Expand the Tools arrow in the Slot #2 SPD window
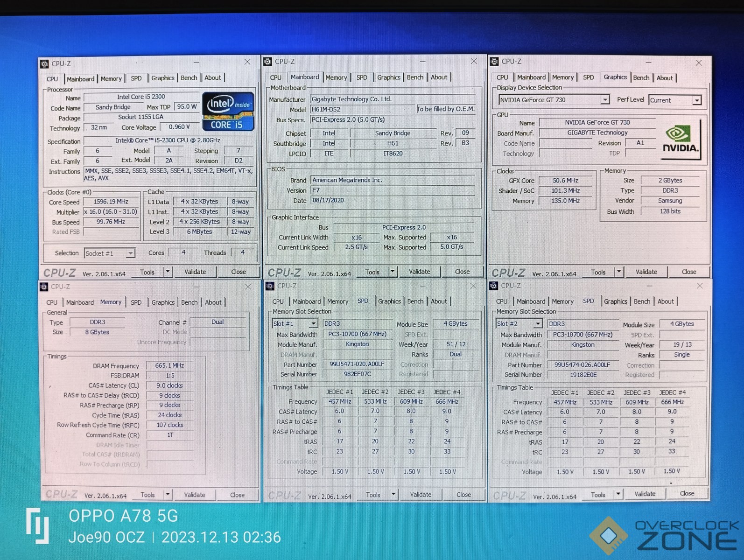The image size is (744, 560). coord(618,494)
